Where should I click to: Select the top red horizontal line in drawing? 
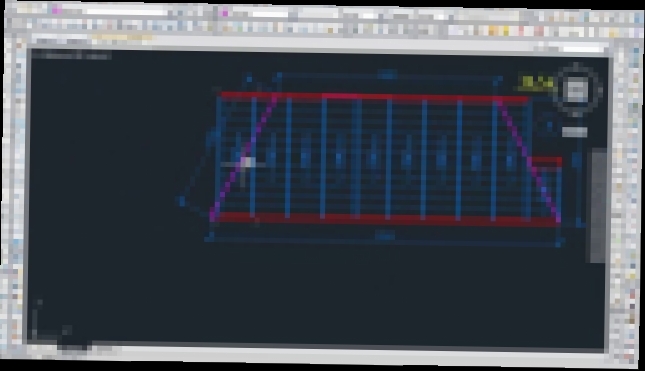[374, 97]
